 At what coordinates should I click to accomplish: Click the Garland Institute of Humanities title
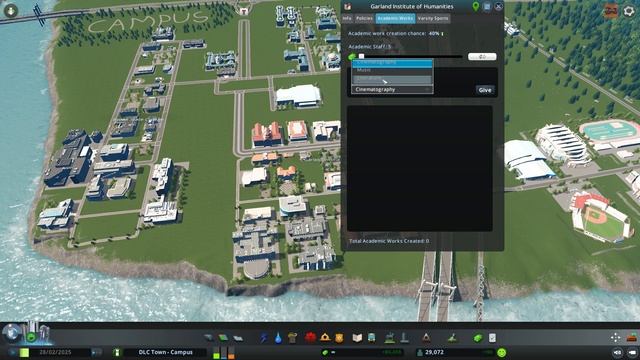click(x=411, y=7)
